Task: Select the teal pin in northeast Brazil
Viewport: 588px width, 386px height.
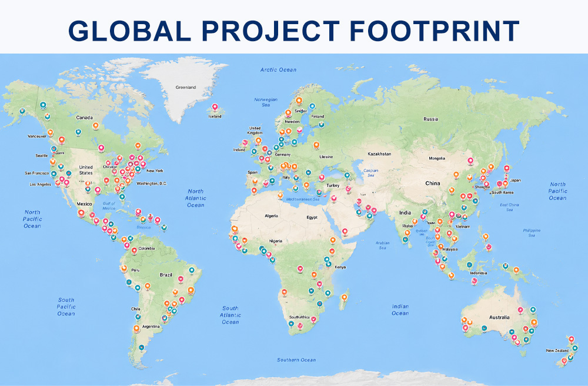Action: click(x=192, y=270)
